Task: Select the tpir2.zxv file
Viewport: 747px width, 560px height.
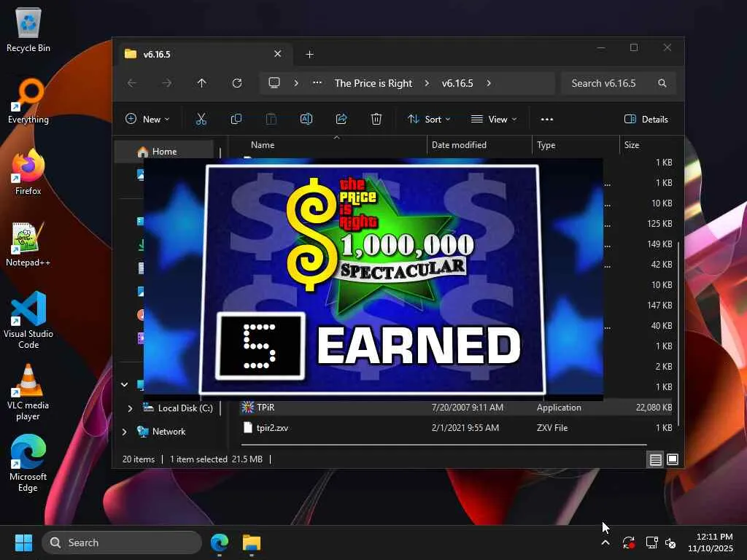Action: [272, 428]
